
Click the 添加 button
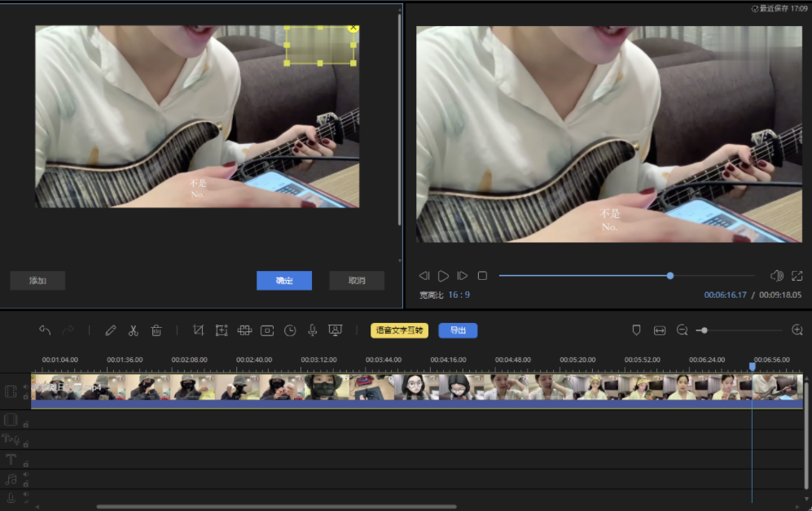(x=37, y=281)
